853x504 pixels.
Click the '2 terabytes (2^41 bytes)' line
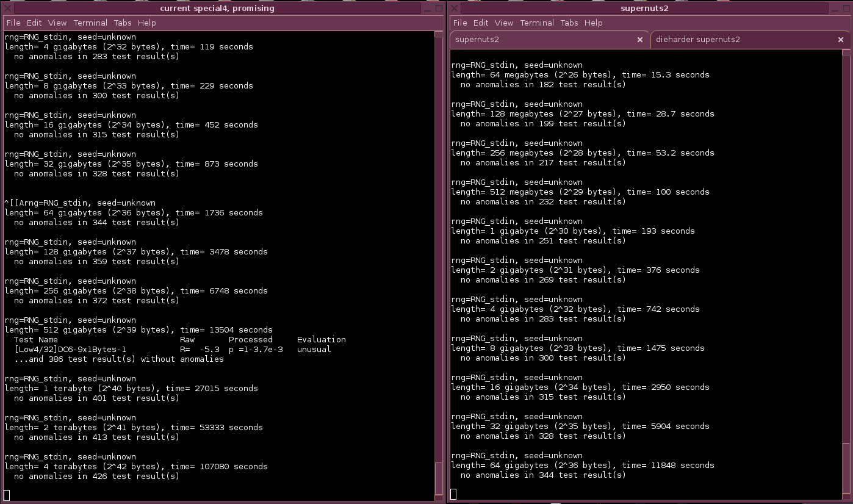(x=134, y=427)
